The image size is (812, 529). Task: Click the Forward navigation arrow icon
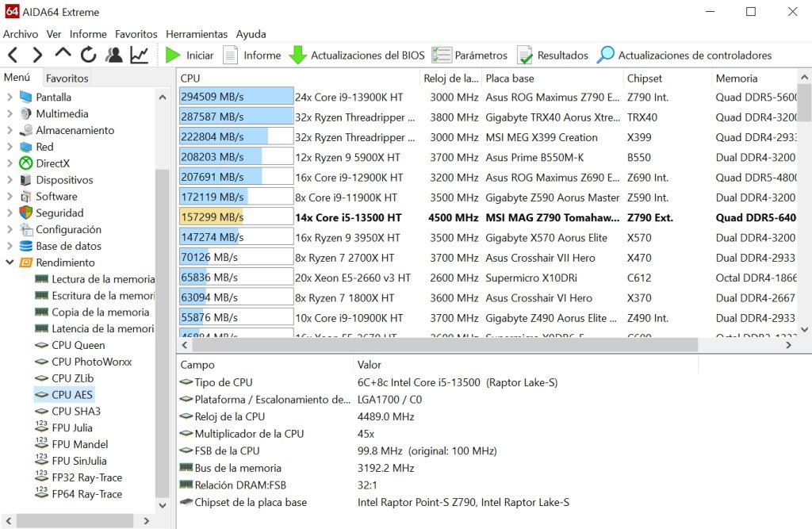tap(37, 55)
